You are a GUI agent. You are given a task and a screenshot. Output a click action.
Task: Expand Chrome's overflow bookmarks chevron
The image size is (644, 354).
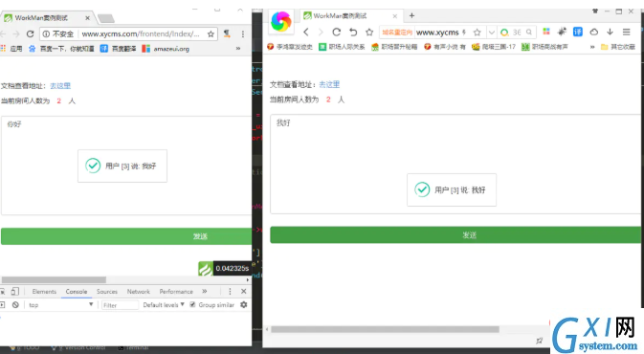click(x=238, y=49)
